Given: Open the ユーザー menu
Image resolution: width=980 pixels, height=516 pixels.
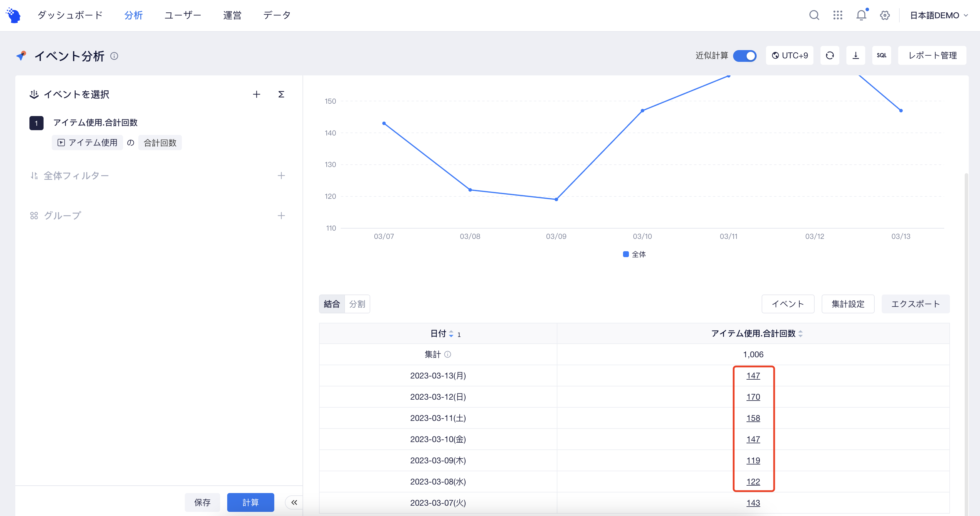Looking at the screenshot, I should (183, 15).
